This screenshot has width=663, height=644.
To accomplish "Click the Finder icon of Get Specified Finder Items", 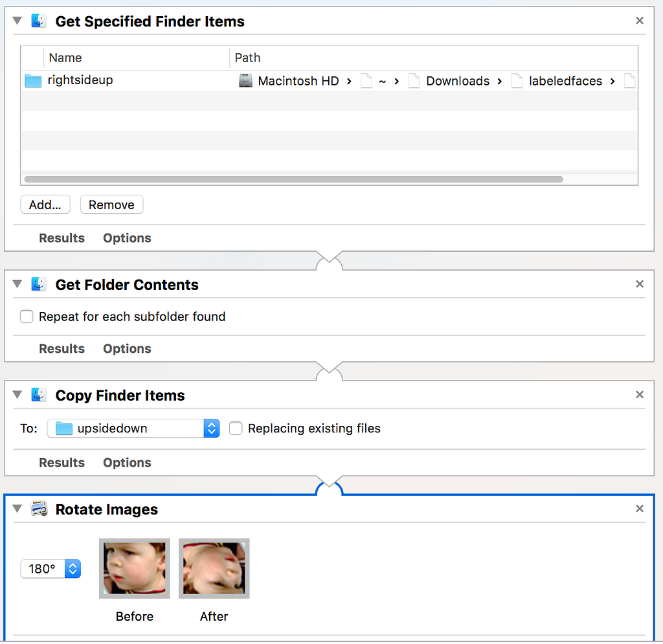I will point(39,21).
